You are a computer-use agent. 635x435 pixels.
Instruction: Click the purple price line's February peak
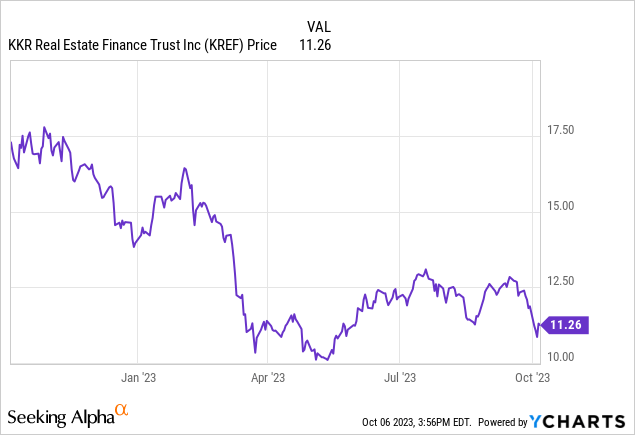(x=185, y=169)
